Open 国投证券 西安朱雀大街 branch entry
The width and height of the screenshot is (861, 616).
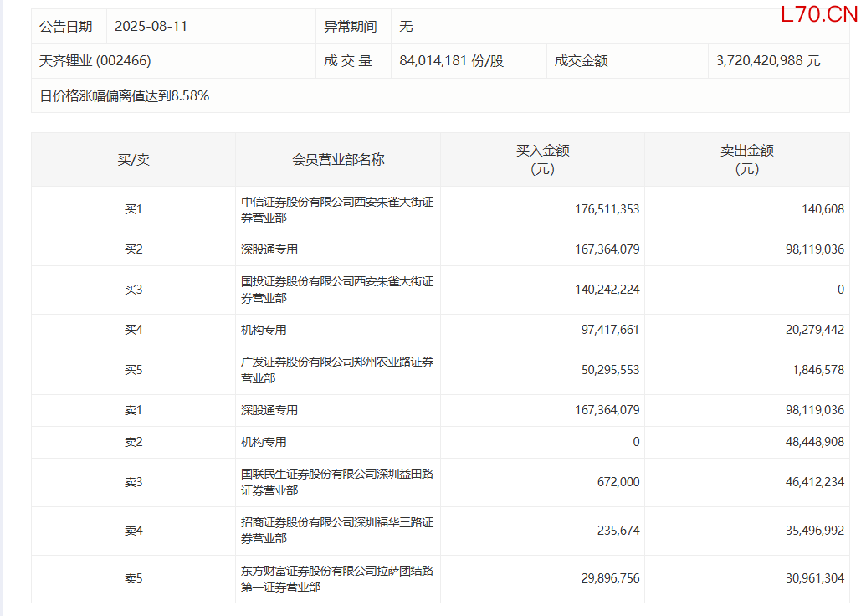point(336,290)
